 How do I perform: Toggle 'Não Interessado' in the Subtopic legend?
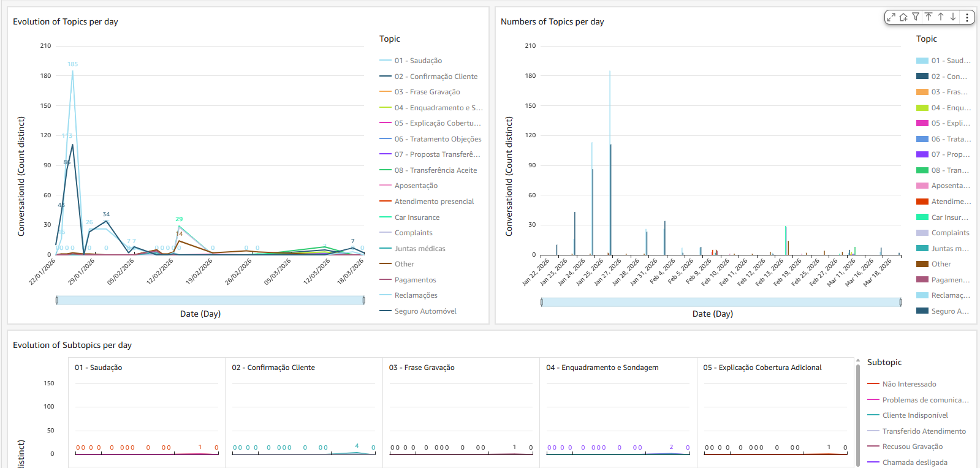click(x=909, y=384)
